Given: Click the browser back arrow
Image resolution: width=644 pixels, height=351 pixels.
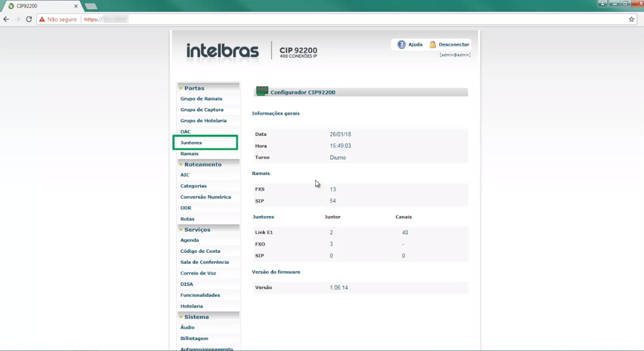Looking at the screenshot, I should tap(6, 20).
